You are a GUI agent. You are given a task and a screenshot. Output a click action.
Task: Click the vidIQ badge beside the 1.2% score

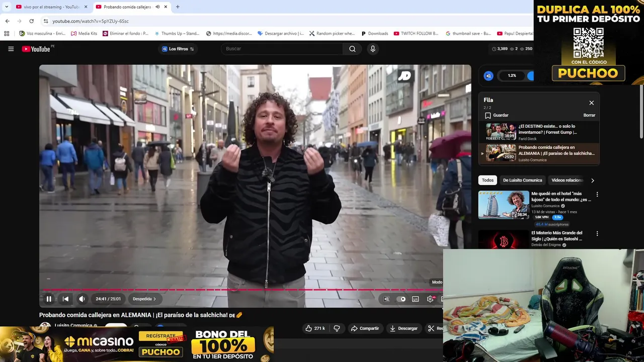coord(488,75)
